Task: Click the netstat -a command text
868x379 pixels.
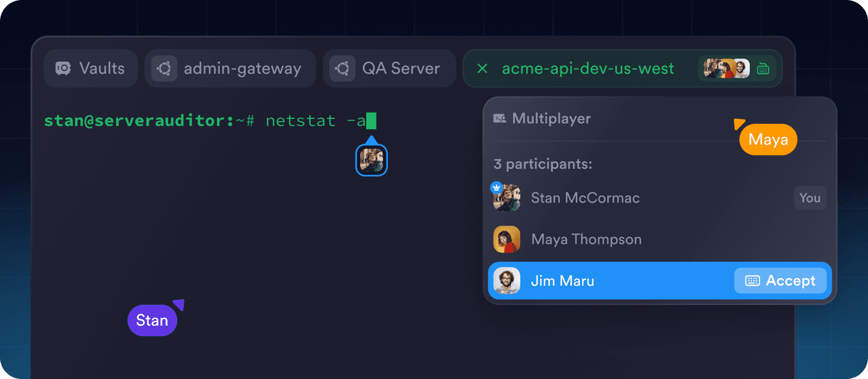Action: (316, 121)
